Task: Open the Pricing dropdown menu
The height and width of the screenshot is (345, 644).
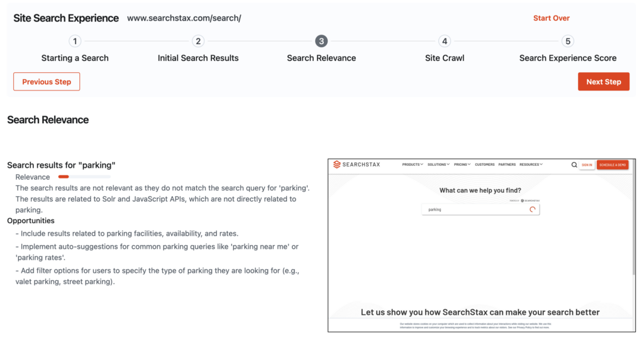Action: (x=462, y=165)
